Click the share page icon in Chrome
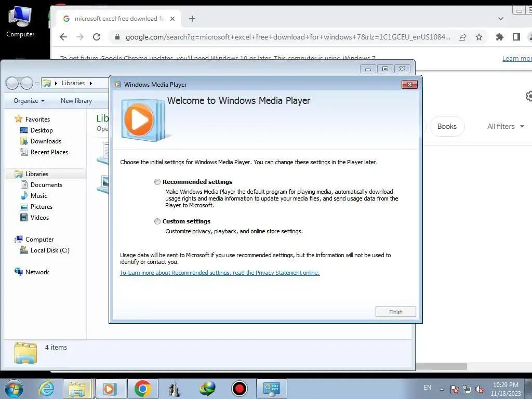 462,37
